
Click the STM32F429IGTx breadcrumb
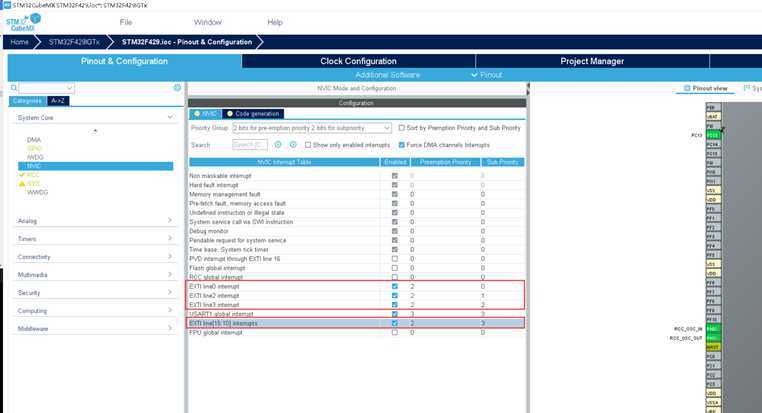(74, 42)
